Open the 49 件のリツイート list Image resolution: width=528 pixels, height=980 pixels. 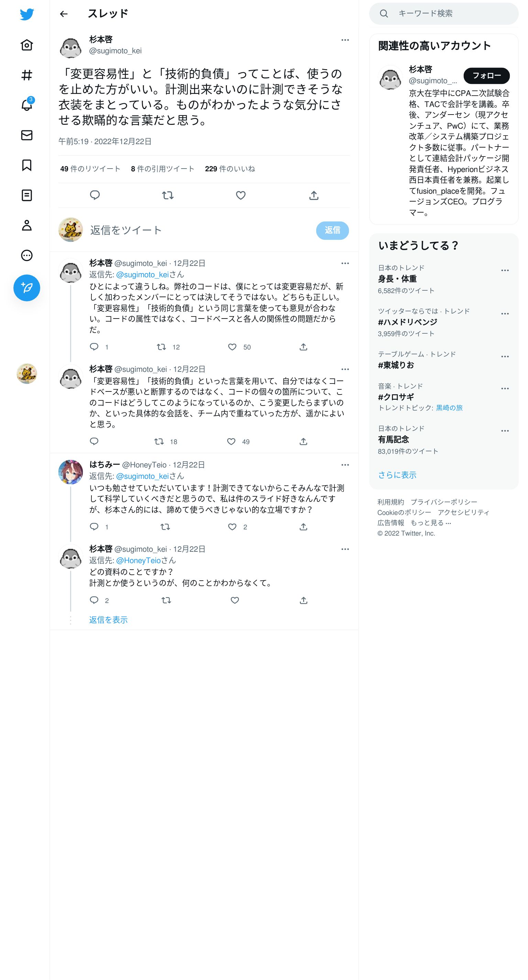pyautogui.click(x=90, y=169)
